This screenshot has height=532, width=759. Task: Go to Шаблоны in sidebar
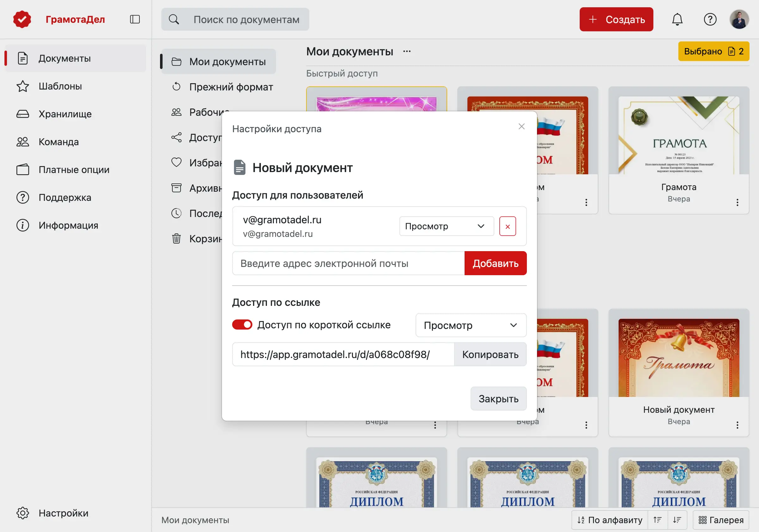[75, 86]
